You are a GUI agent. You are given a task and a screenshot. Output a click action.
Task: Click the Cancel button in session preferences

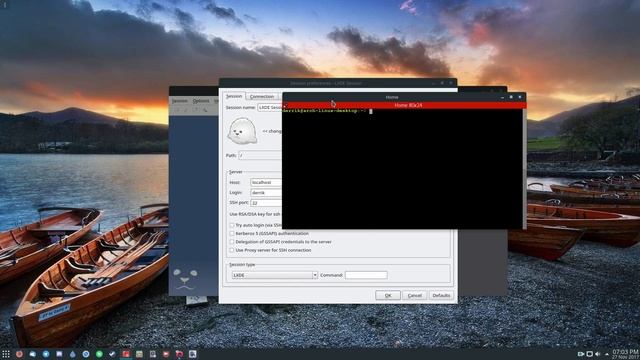point(414,295)
